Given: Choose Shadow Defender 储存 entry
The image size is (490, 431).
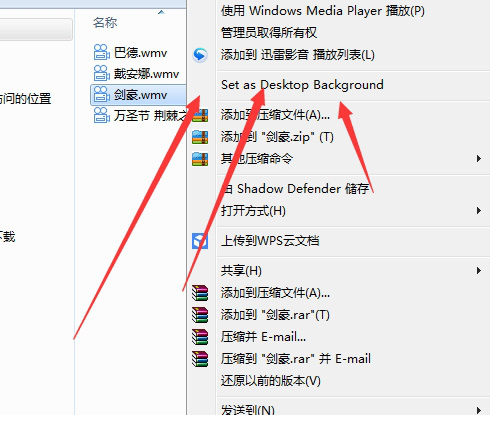Looking at the screenshot, I should tap(295, 189).
